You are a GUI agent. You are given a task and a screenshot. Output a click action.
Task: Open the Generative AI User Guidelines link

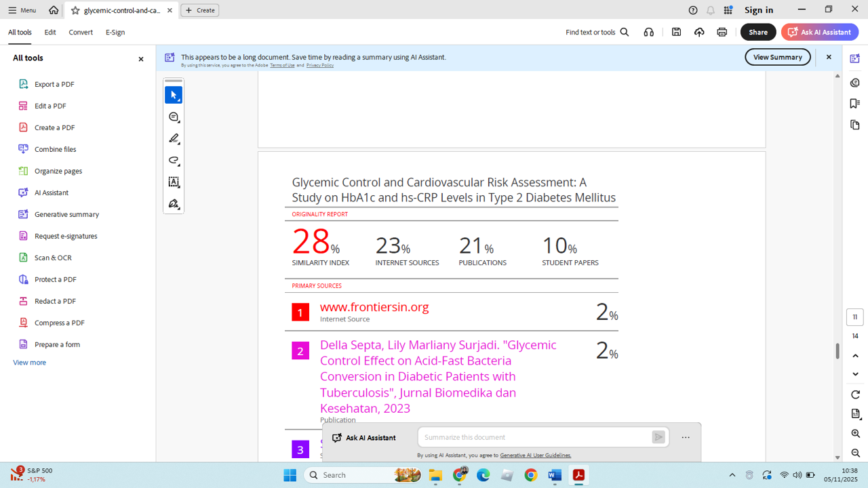pyautogui.click(x=535, y=455)
